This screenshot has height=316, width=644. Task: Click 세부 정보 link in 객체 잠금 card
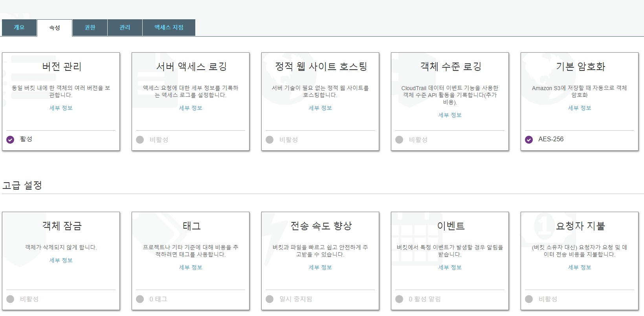pyautogui.click(x=61, y=260)
